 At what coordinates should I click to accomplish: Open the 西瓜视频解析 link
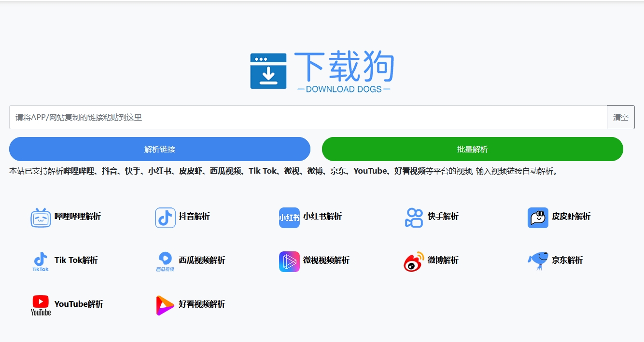(x=202, y=260)
